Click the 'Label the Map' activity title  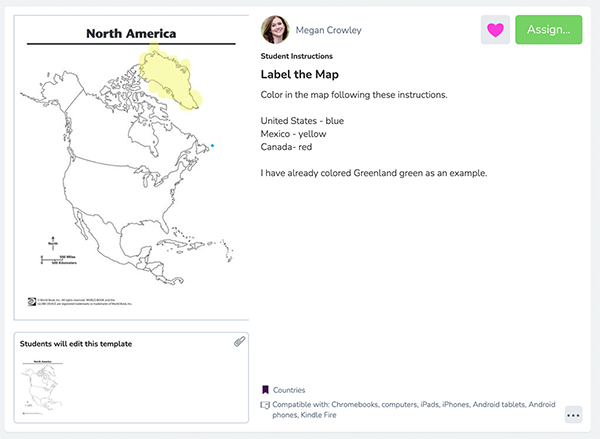pos(300,74)
